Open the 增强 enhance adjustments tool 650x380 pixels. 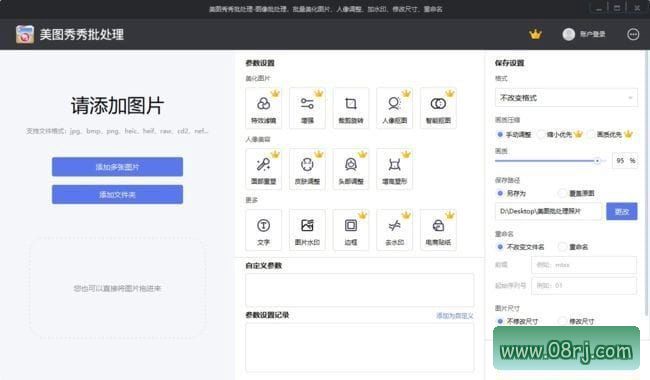(307, 108)
